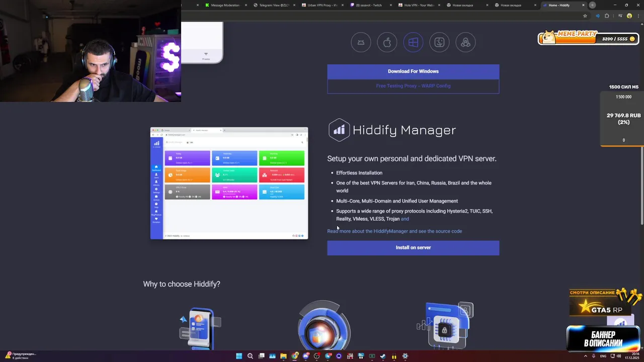Open Windows taskbar search
Screen dimensions: 644x362
point(250,356)
